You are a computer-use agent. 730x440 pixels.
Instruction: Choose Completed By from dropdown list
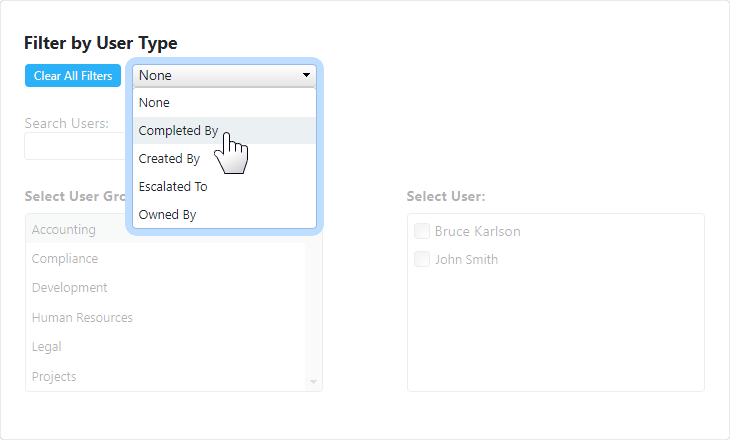click(x=224, y=130)
